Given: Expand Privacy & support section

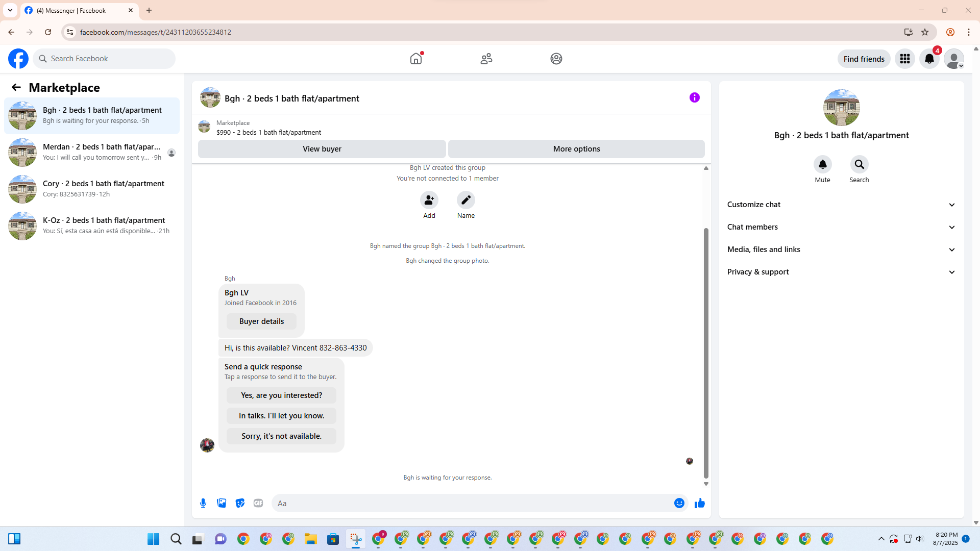Looking at the screenshot, I should (x=841, y=272).
